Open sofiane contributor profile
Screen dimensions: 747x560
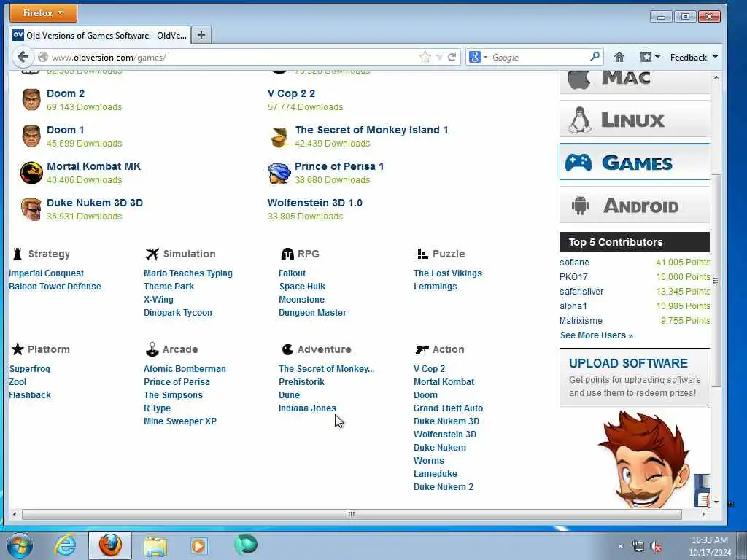tap(574, 262)
